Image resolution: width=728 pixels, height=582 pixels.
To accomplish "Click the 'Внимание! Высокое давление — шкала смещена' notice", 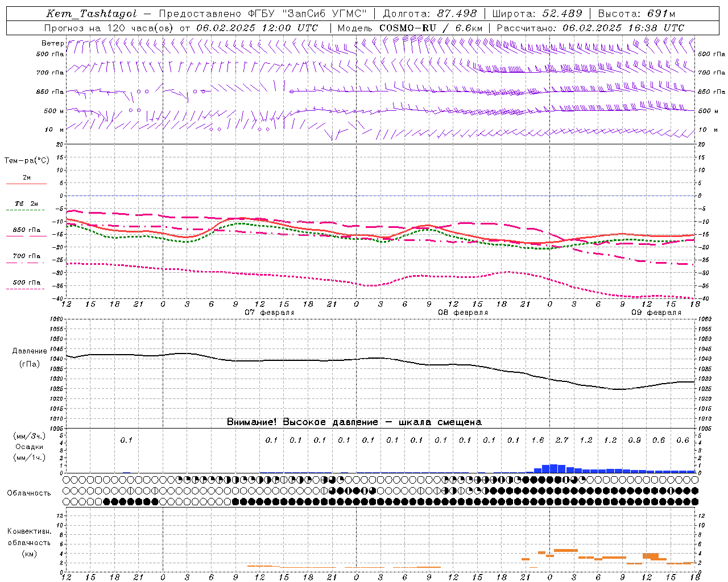I will [x=354, y=422].
